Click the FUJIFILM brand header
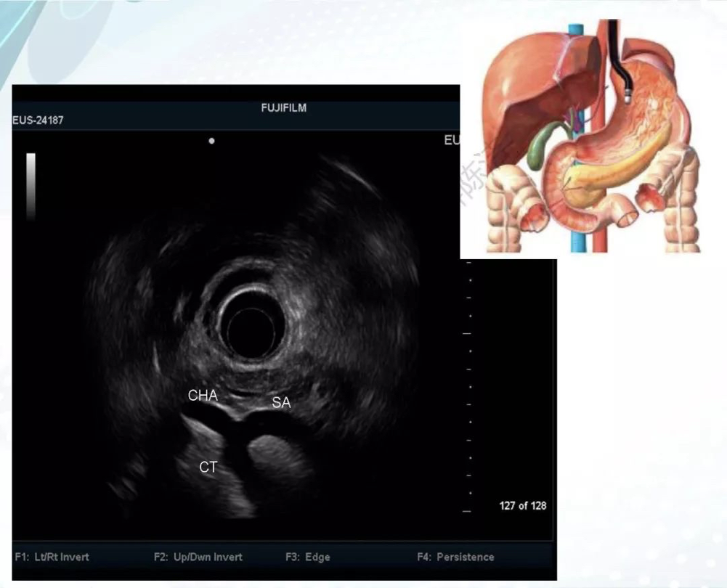727x588 pixels. click(x=283, y=108)
